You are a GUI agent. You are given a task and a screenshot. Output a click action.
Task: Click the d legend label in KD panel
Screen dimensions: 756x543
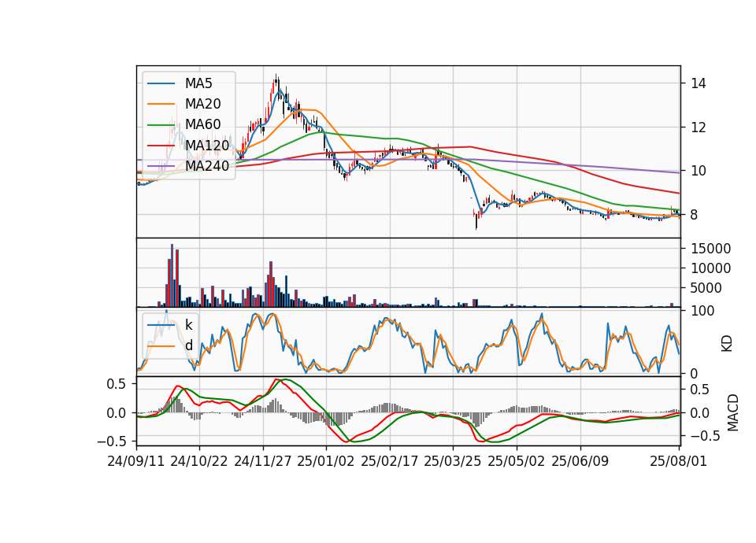188,345
